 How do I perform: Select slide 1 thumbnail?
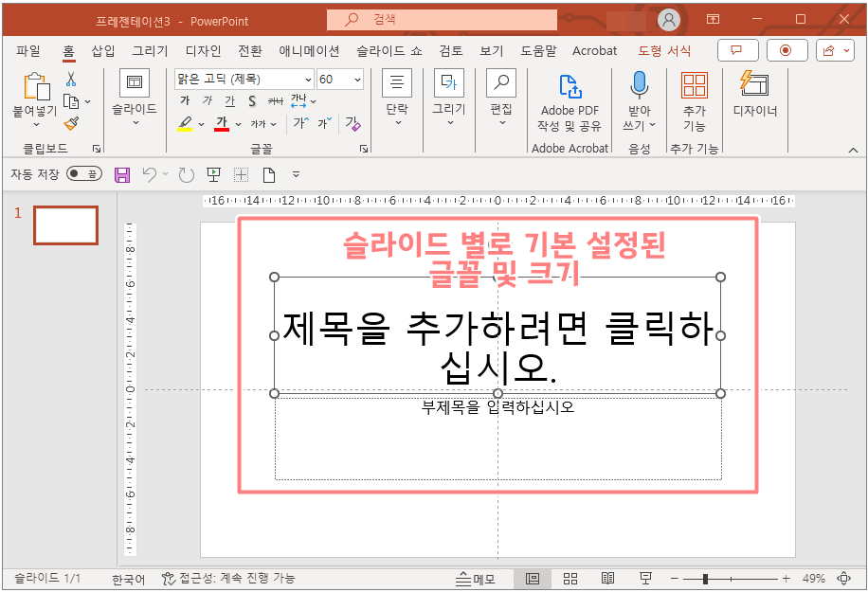pyautogui.click(x=64, y=225)
